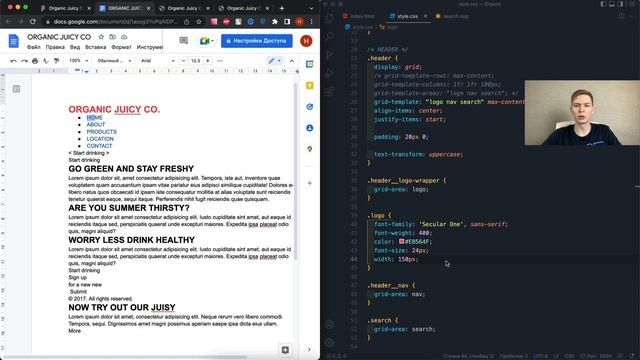This screenshot has width=640, height=360.
Task: Open the Arial font dropdown
Action: click(x=158, y=61)
